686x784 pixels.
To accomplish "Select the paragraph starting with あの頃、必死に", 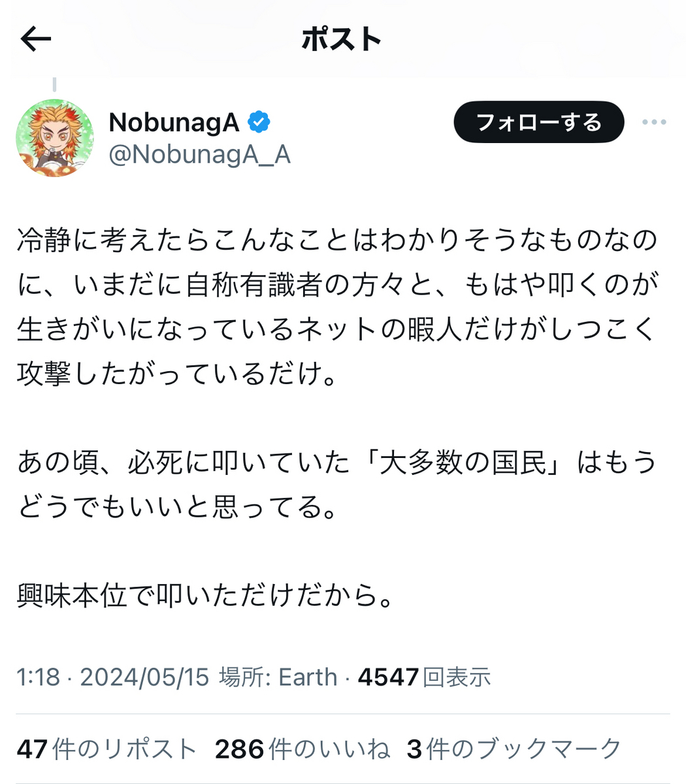I will (x=337, y=484).
